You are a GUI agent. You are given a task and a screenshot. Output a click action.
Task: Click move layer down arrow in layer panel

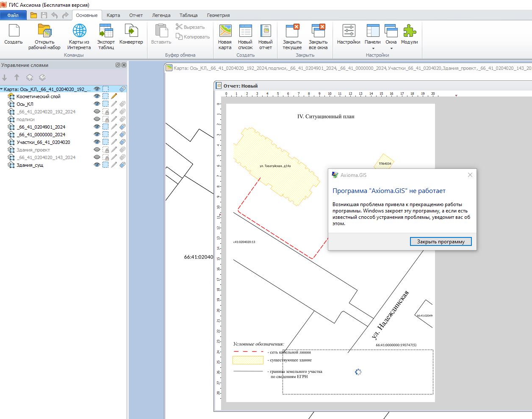click(x=5, y=77)
